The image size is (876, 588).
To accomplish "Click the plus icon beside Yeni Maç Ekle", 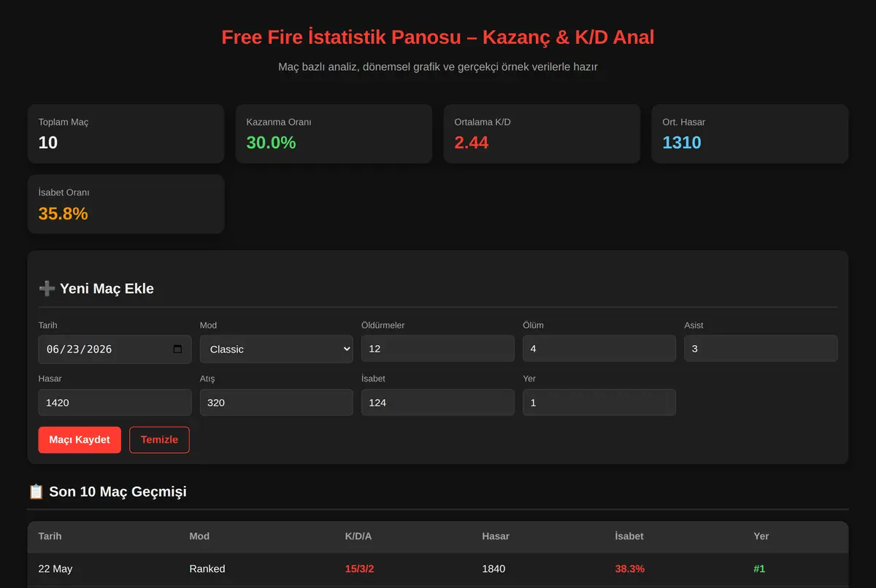I will pos(47,289).
